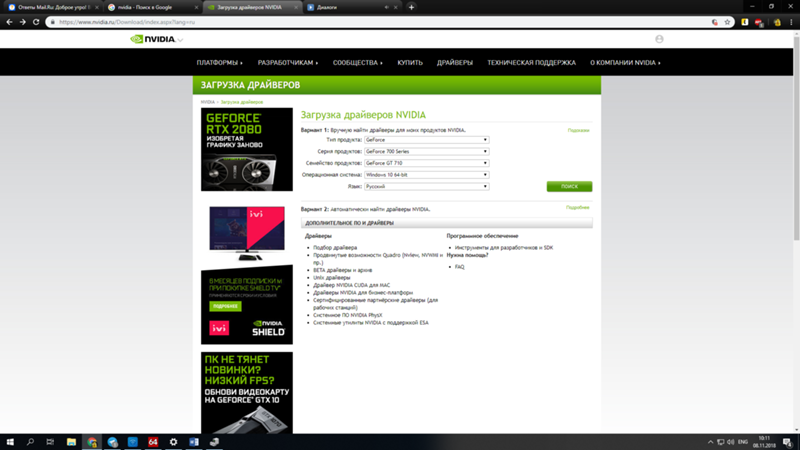The image size is (800, 450).
Task: Click the browser forward arrow
Action: 22,22
